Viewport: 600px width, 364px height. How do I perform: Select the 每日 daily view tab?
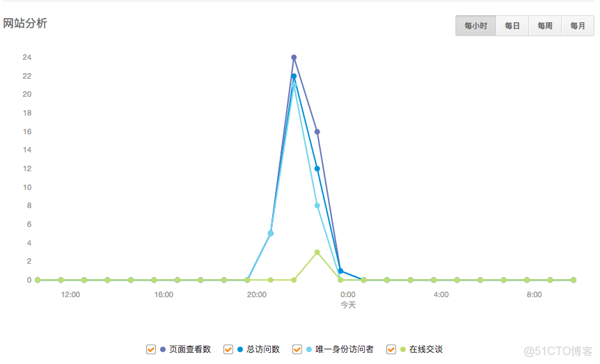click(512, 26)
